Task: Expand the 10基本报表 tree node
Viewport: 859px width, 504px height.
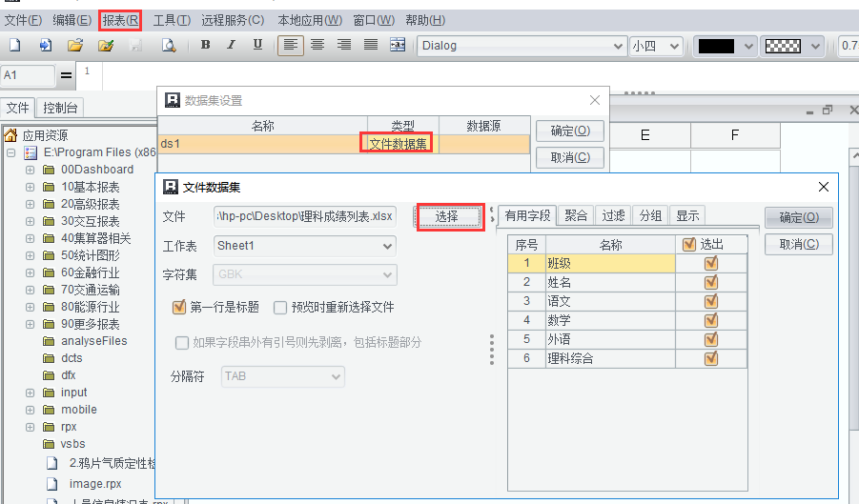Action: (31, 187)
